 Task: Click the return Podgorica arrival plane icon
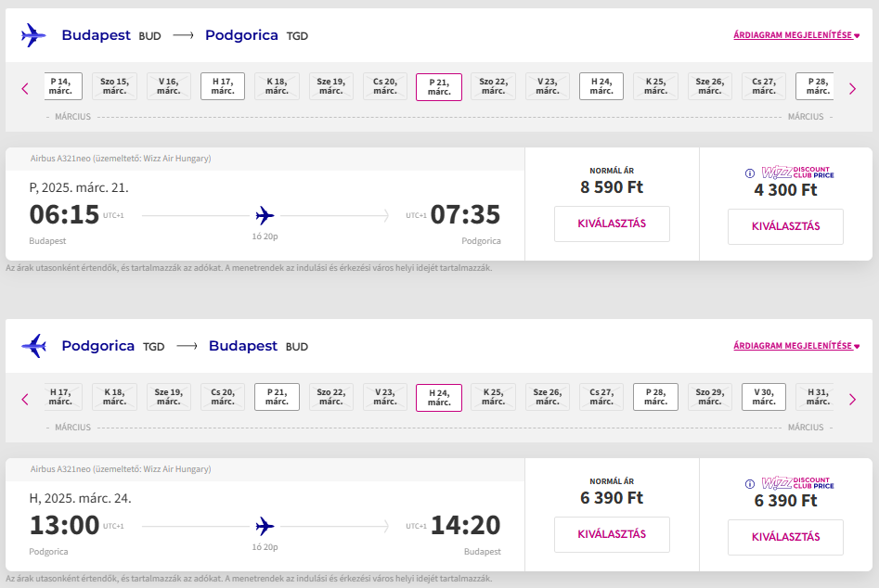click(33, 346)
